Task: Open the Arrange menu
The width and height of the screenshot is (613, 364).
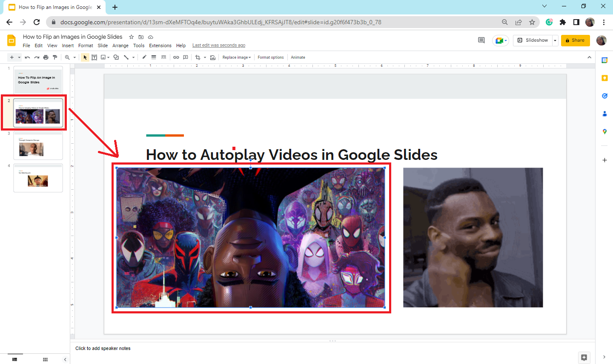Action: pos(120,45)
